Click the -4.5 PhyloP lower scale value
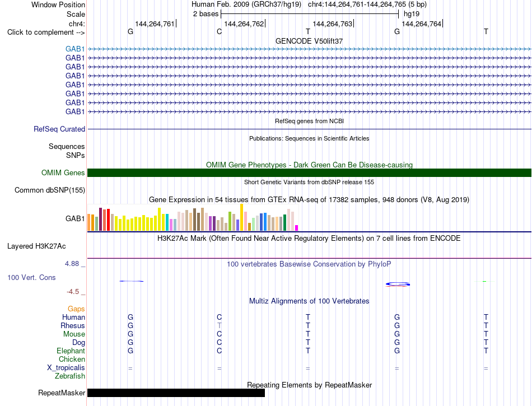The image size is (532, 406). 73,292
